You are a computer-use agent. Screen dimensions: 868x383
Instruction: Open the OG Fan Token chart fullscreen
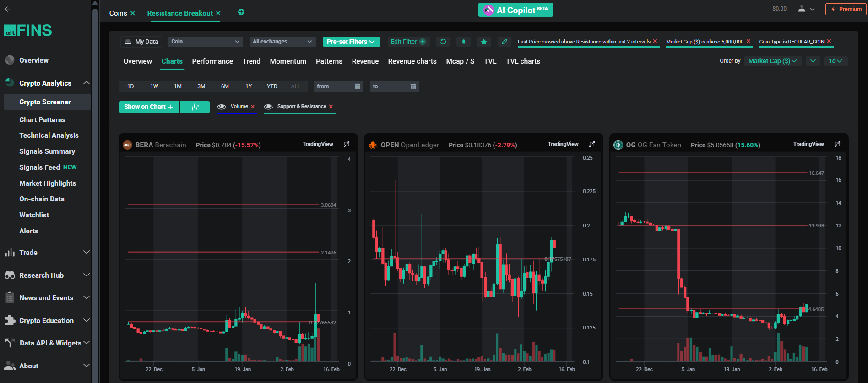coord(837,144)
